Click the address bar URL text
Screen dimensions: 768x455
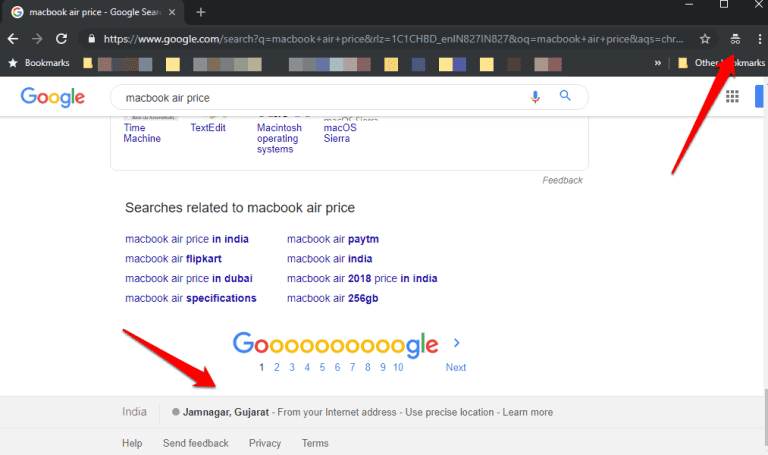pos(393,39)
